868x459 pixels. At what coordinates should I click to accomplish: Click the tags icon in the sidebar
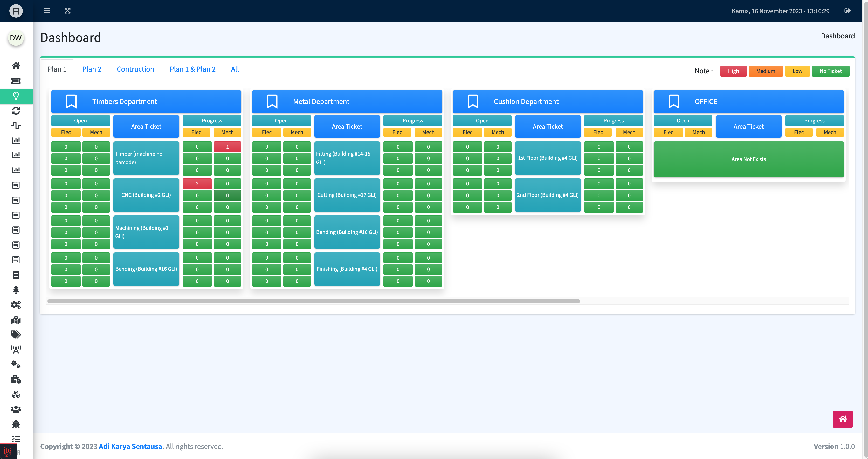coord(16,335)
